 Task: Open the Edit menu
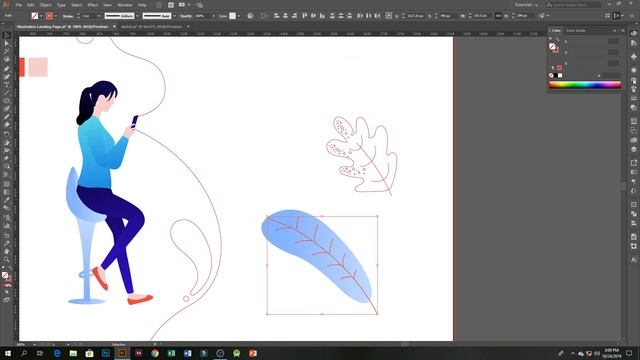pyautogui.click(x=31, y=5)
